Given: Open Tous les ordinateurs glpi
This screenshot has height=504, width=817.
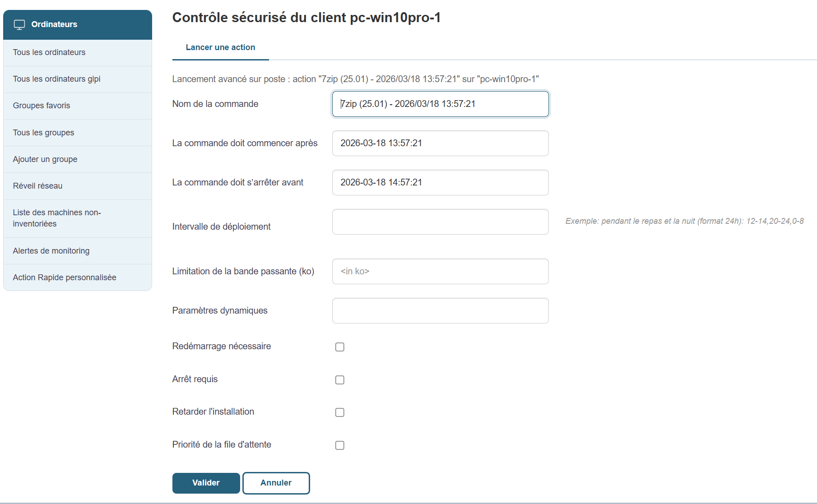Looking at the screenshot, I should pyautogui.click(x=56, y=79).
